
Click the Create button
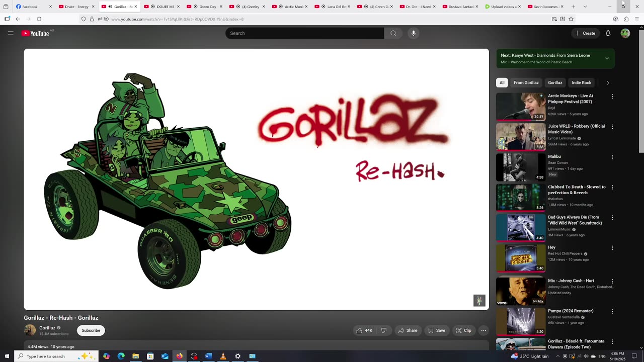(x=585, y=33)
